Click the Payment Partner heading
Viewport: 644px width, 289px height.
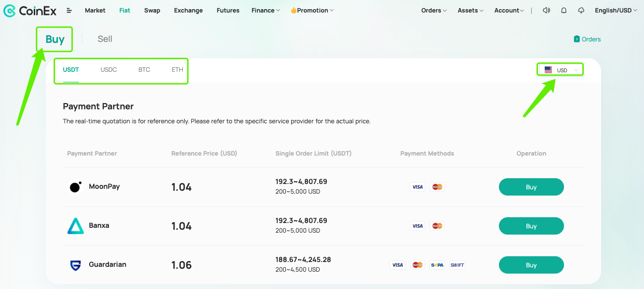click(98, 106)
